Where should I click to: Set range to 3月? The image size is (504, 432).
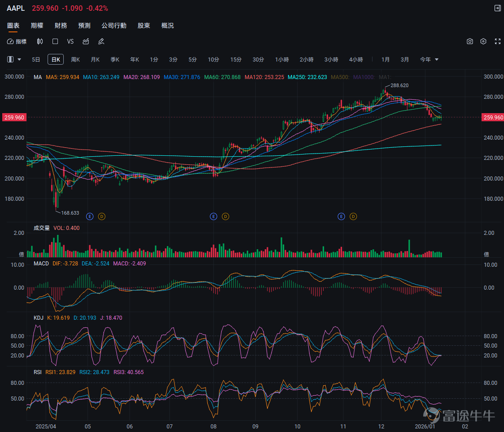tap(405, 60)
